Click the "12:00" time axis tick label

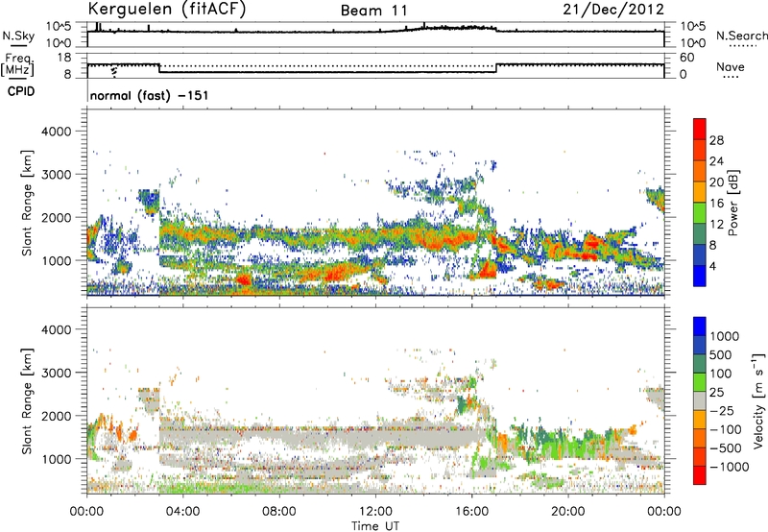coord(375,512)
